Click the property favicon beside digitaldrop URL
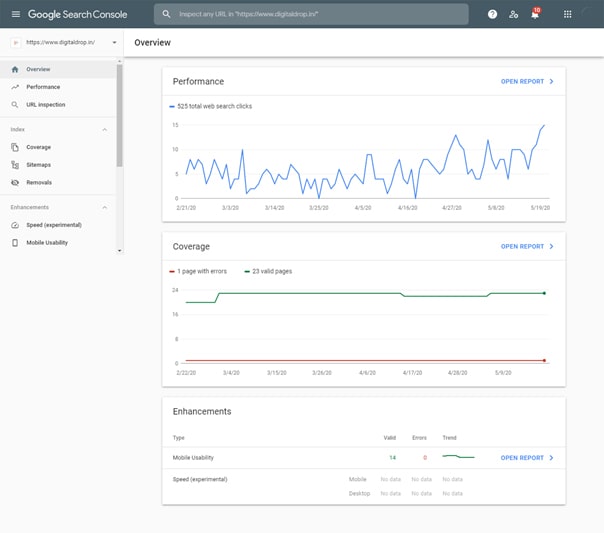Screen dimensions: 604x533 [x=15, y=42]
